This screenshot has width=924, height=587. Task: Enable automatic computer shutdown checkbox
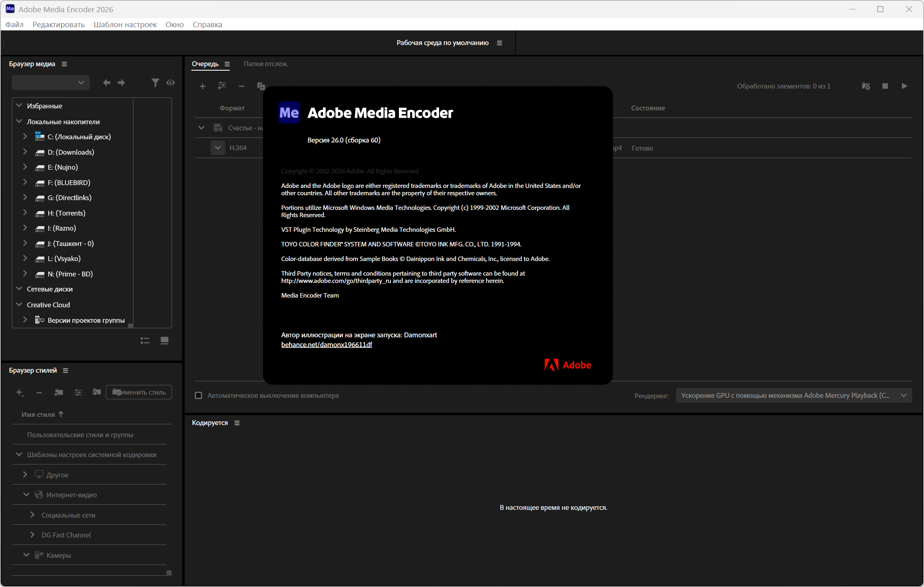tap(198, 395)
